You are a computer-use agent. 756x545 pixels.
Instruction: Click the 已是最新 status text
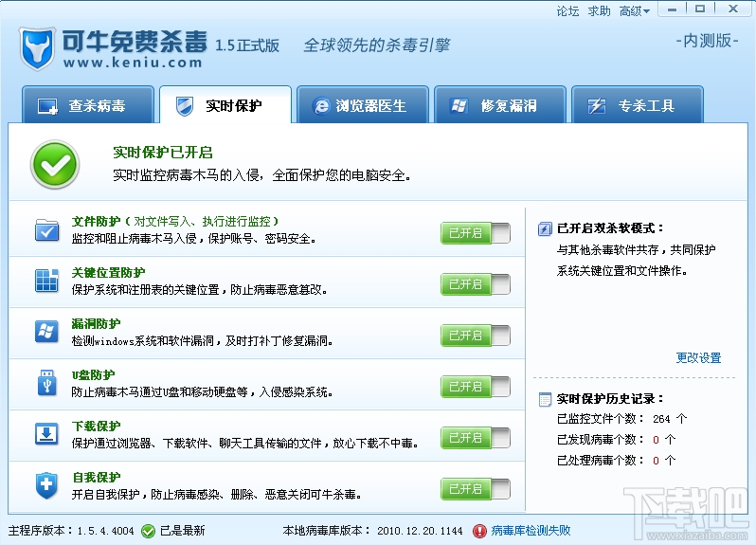coord(183,531)
